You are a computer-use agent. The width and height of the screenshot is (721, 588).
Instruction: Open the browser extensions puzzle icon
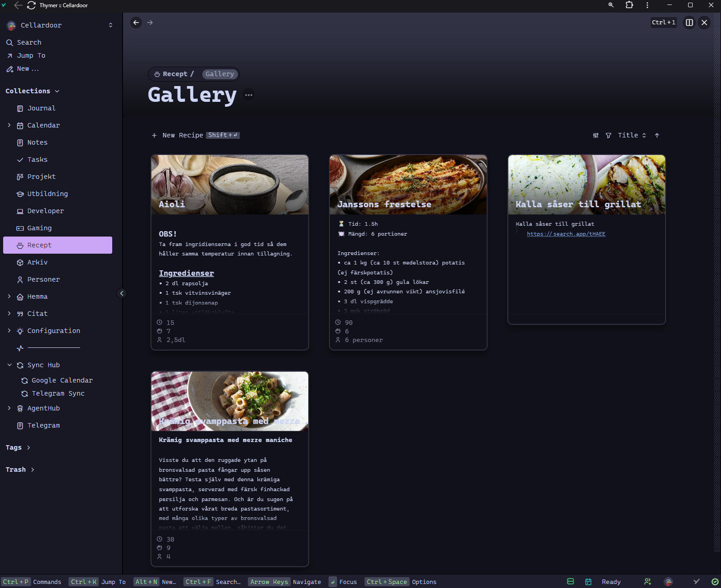click(629, 5)
